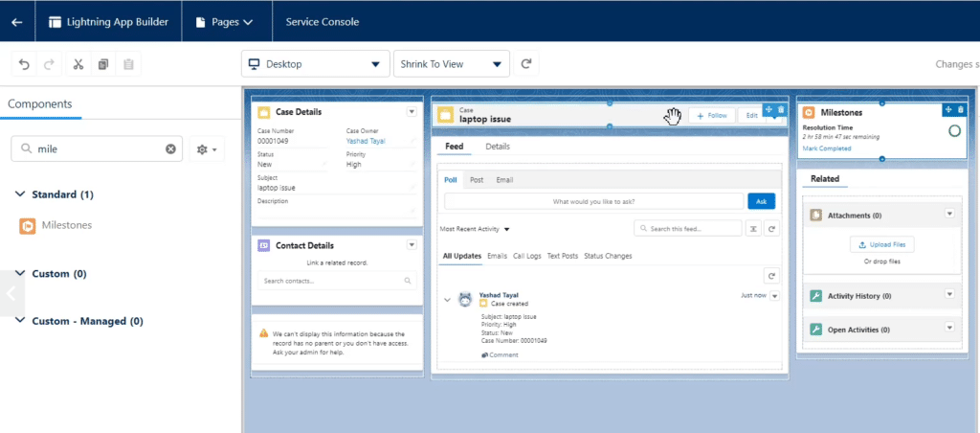This screenshot has width=980, height=433.
Task: Collapse the Yashad Tayal feed post chevron
Action: click(448, 300)
